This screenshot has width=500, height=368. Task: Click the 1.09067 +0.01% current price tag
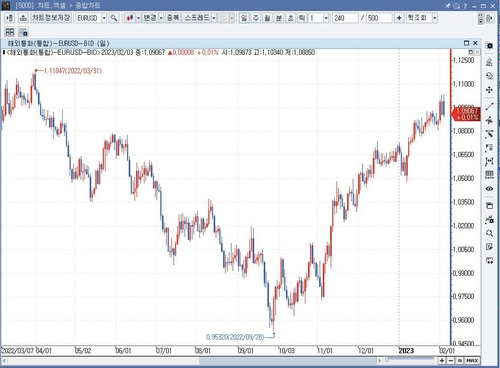coord(466,114)
